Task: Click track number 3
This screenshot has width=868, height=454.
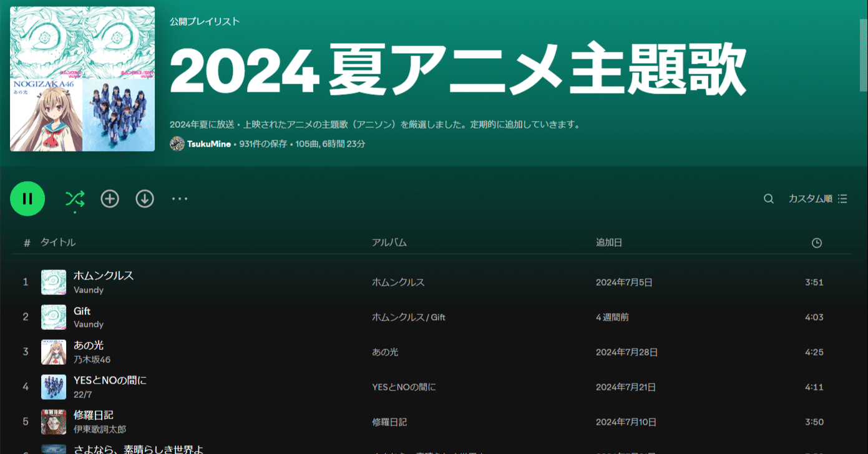Action: point(26,352)
